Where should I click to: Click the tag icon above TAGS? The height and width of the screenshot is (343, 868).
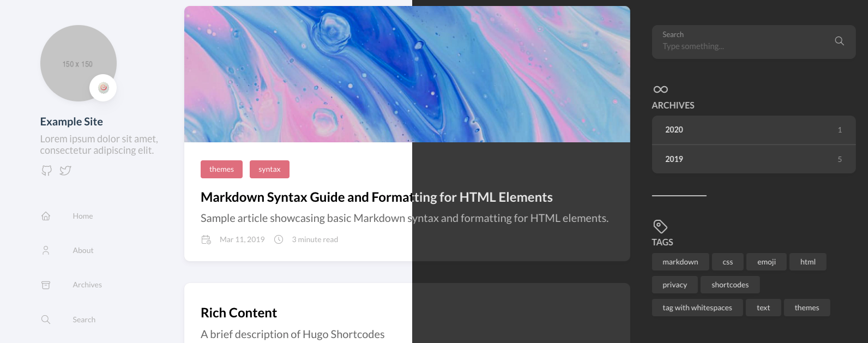click(x=660, y=226)
